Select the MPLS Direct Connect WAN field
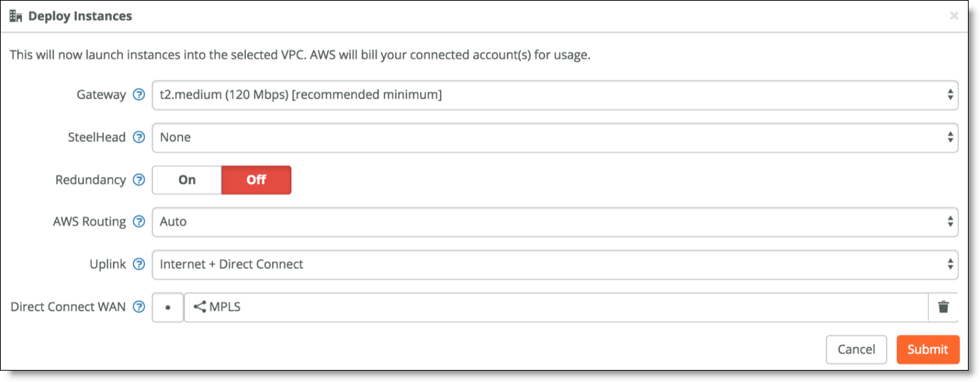Screen dimensions: 980x382 [x=556, y=307]
